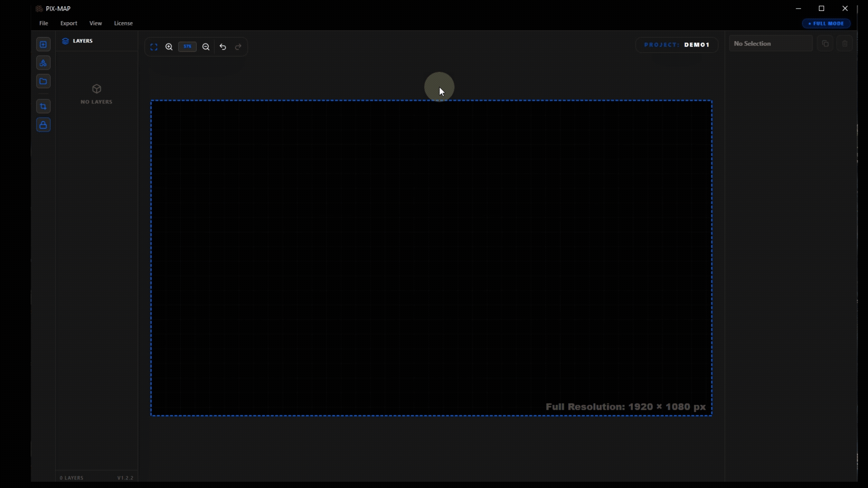Viewport: 868px width, 488px height.
Task: Toggle the lock icon in the sidebar
Action: [43, 125]
